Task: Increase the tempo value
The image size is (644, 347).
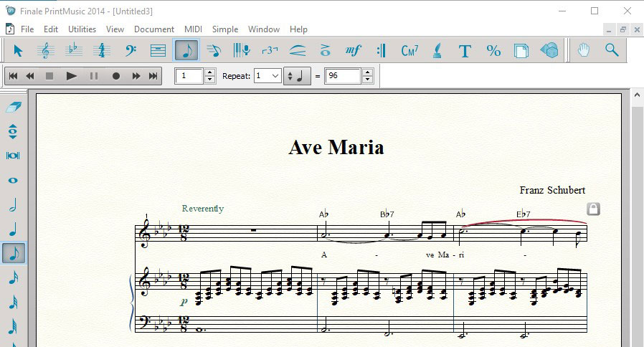Action: (368, 72)
